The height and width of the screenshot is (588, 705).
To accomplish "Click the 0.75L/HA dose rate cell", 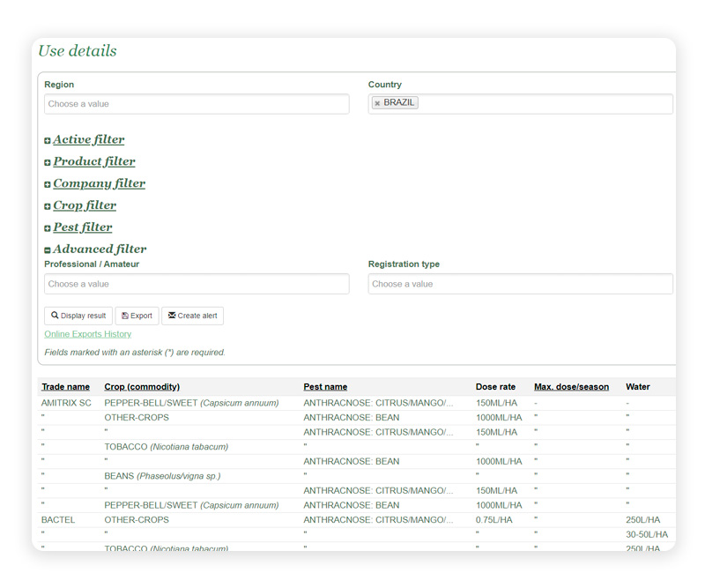I will (x=494, y=520).
